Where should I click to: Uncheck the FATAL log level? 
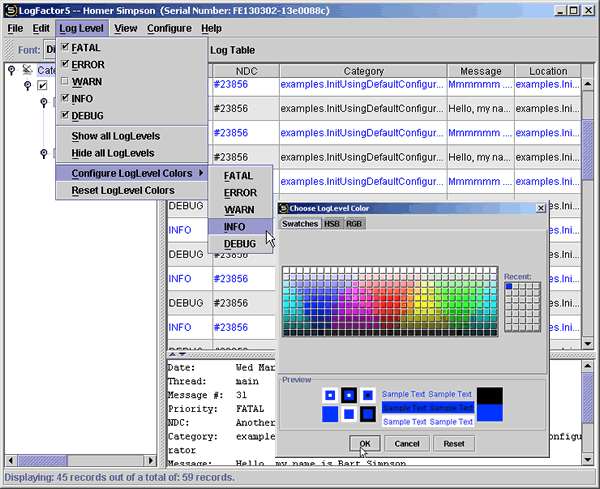(65, 48)
